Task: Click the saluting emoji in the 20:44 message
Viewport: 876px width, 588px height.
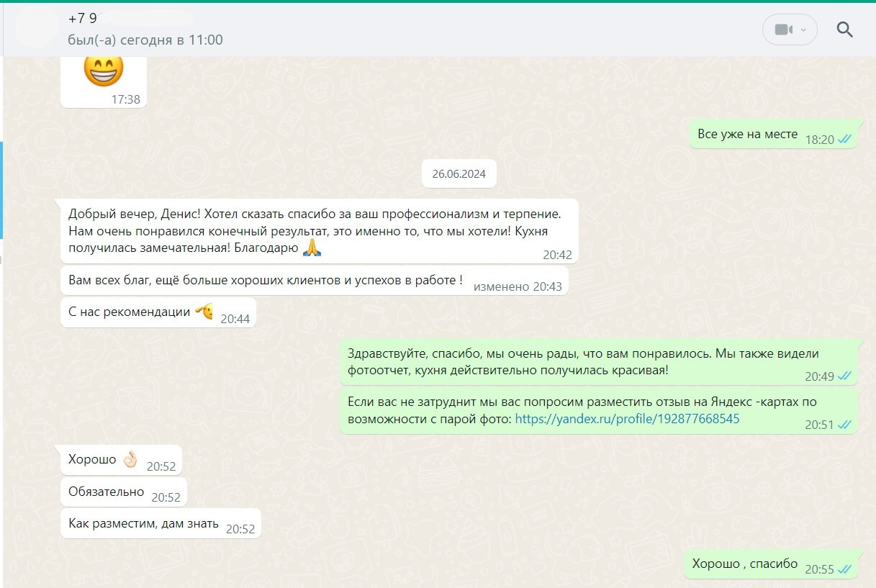Action: tap(204, 312)
